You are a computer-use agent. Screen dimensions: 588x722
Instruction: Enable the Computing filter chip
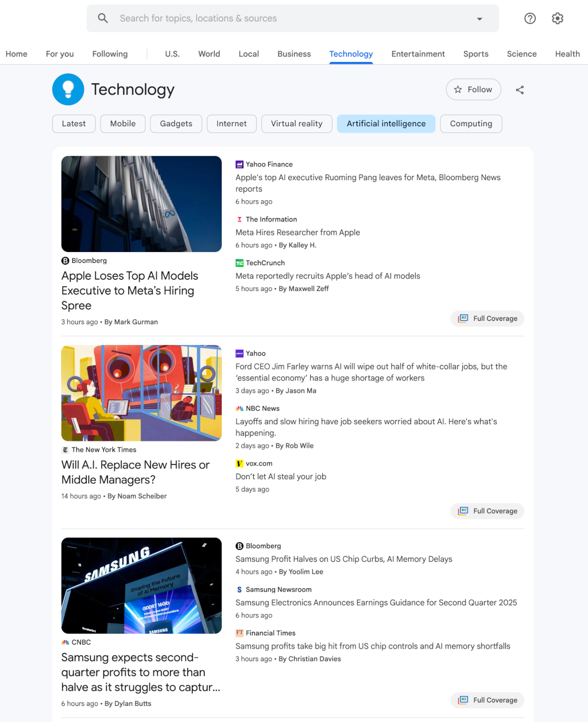click(471, 123)
